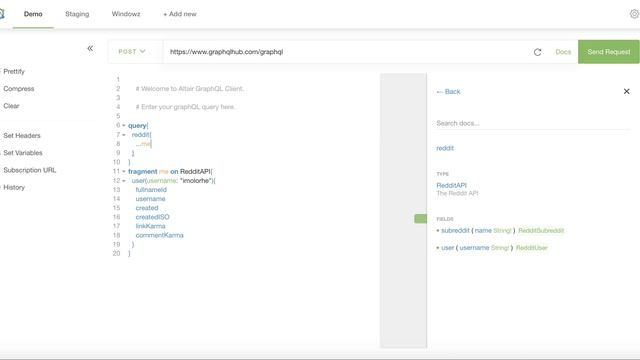Screen dimensions: 640x360
Task: Open settings gear icon at top right
Action: click(x=634, y=14)
